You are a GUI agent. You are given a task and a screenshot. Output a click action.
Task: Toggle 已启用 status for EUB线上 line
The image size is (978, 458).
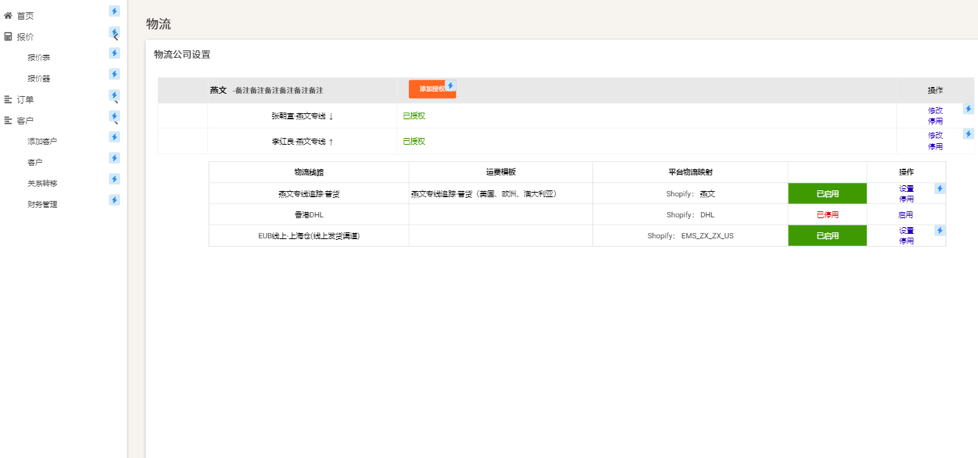(x=827, y=236)
